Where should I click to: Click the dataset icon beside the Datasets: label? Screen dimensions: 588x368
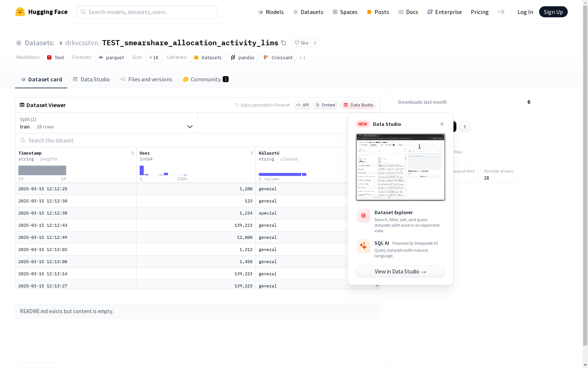(x=19, y=43)
